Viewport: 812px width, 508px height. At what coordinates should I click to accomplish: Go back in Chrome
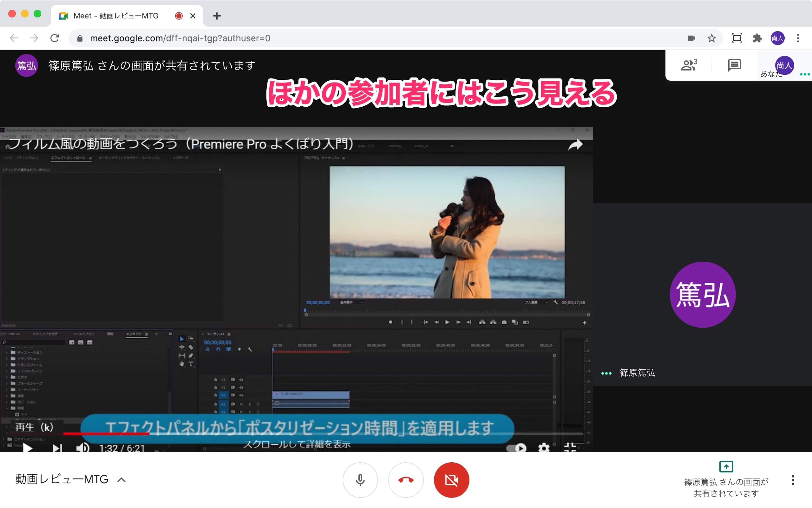[x=14, y=38]
